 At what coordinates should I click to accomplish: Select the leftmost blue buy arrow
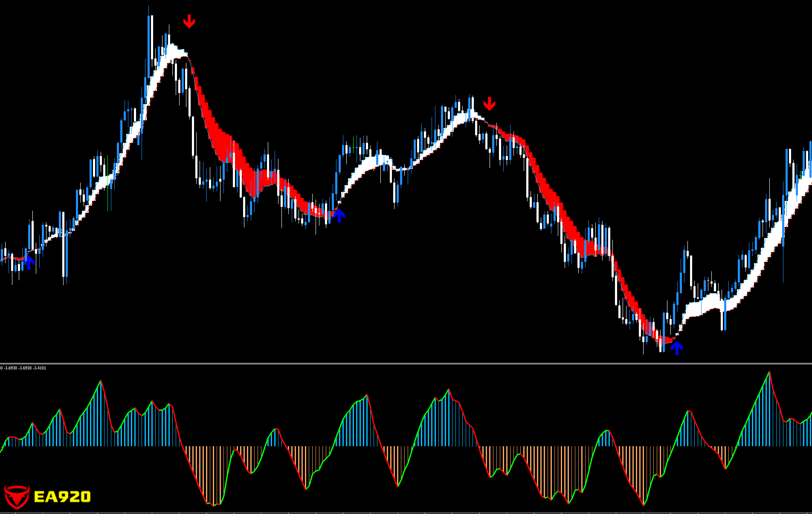tap(29, 262)
